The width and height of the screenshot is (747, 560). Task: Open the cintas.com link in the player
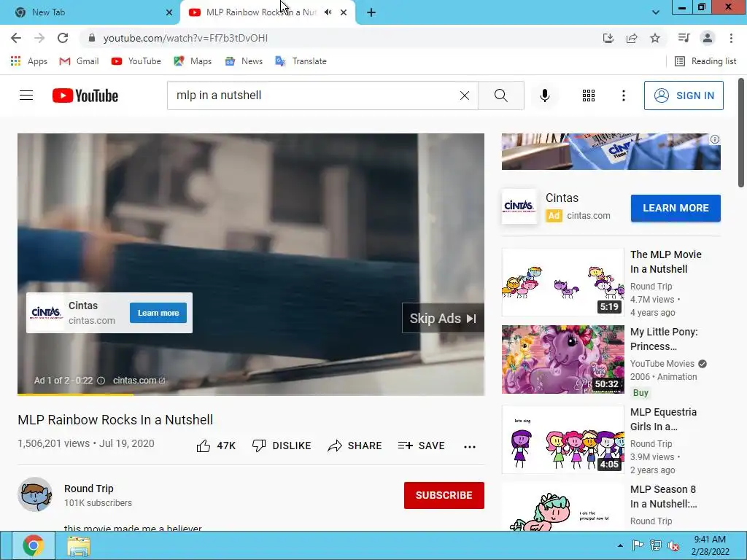click(x=139, y=381)
